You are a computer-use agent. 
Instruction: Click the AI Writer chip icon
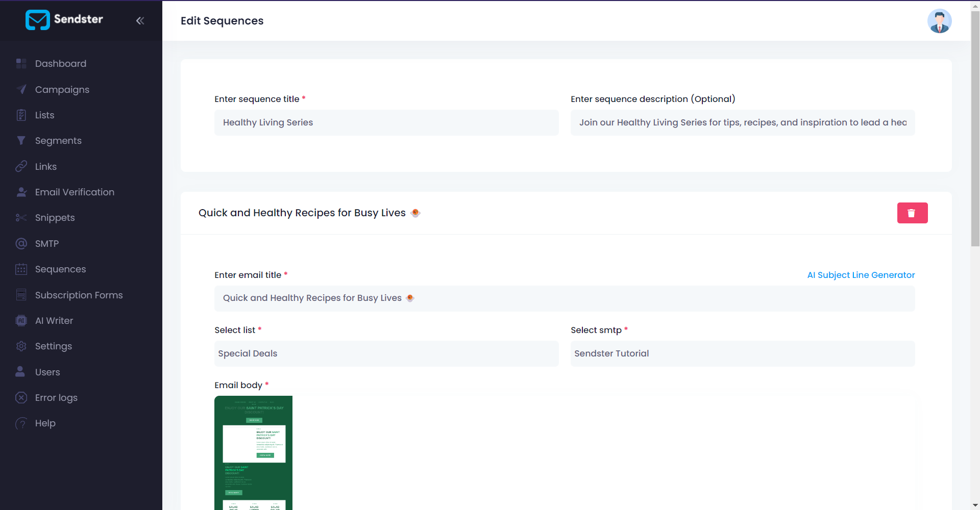[21, 320]
